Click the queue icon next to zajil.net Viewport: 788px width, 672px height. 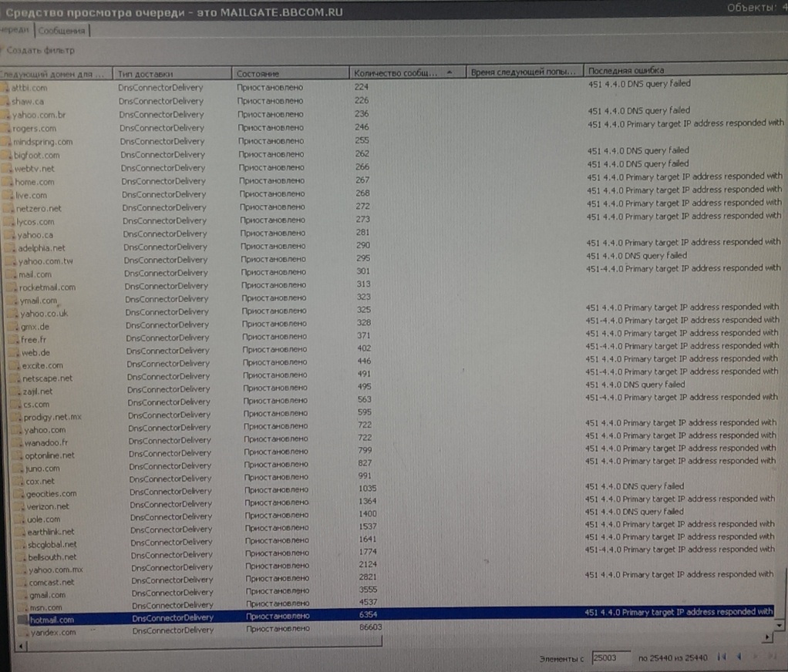point(15,391)
